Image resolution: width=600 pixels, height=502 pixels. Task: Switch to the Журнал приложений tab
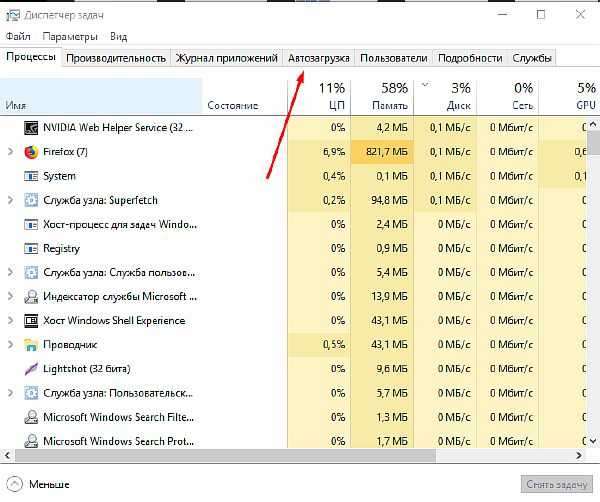click(x=226, y=58)
